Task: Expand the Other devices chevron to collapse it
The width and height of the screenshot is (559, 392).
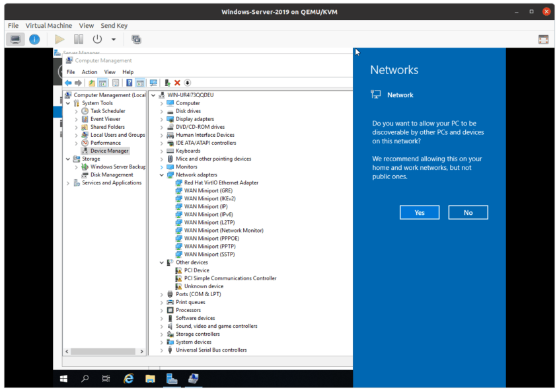Action: coord(162,262)
